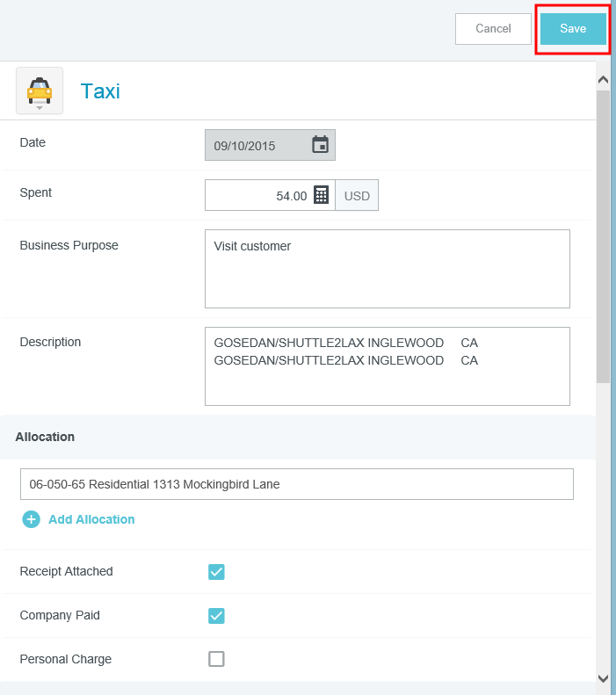Image resolution: width=616 pixels, height=695 pixels.
Task: Click the taxi expense type icon
Action: click(x=40, y=90)
